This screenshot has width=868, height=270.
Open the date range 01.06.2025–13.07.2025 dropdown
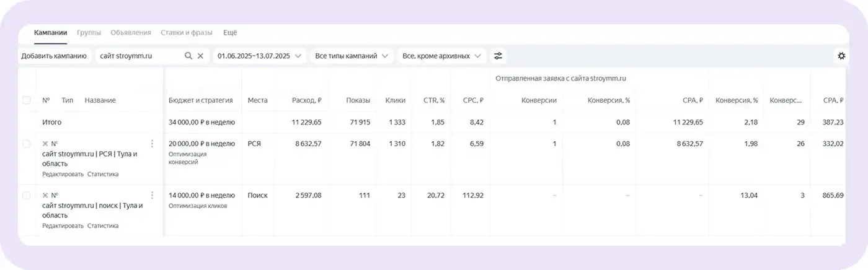coord(259,56)
